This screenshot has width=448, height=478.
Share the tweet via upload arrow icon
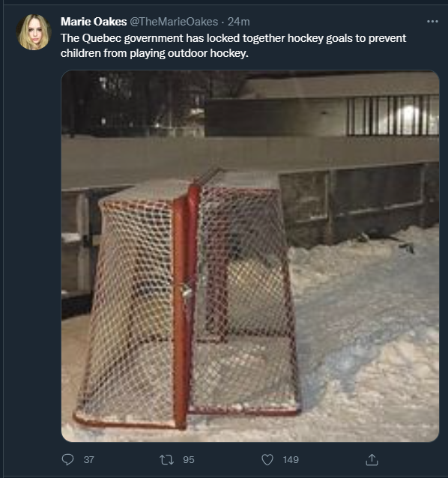coord(372,460)
